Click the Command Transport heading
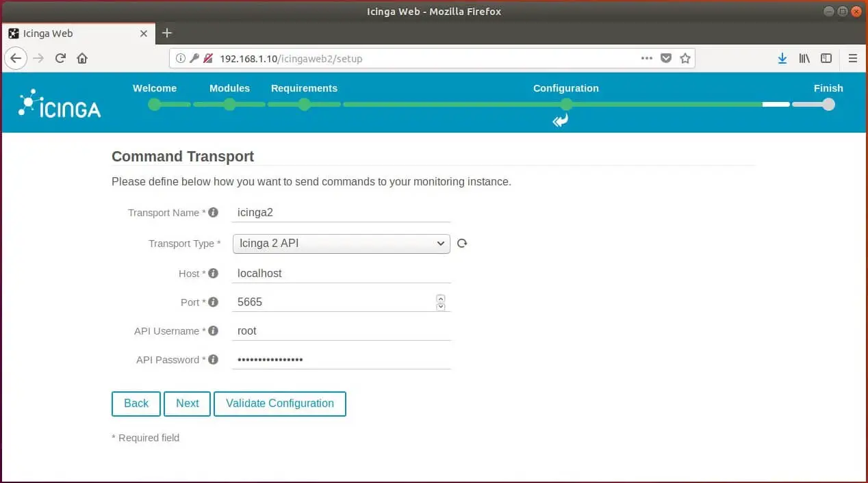This screenshot has height=483, width=868. (183, 157)
